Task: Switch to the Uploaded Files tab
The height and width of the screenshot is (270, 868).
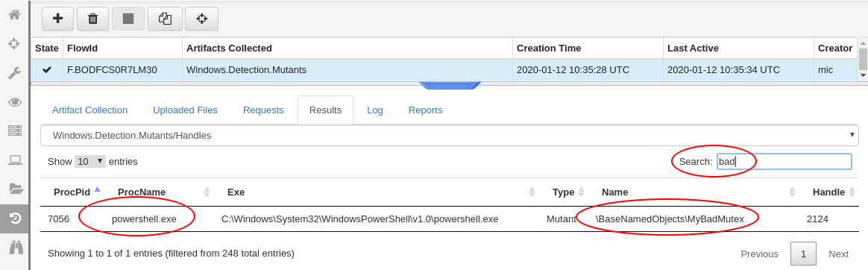Action: click(185, 110)
